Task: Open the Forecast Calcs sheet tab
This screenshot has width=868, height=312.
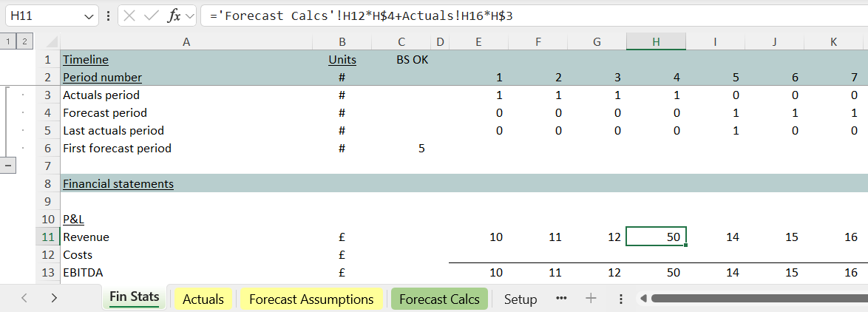Action: click(439, 299)
